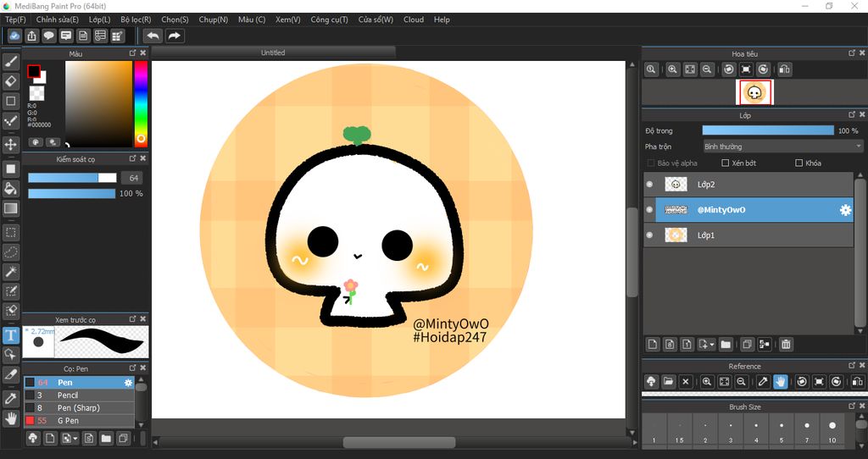Click the transparent color swatch
The width and height of the screenshot is (868, 459).
[36, 93]
